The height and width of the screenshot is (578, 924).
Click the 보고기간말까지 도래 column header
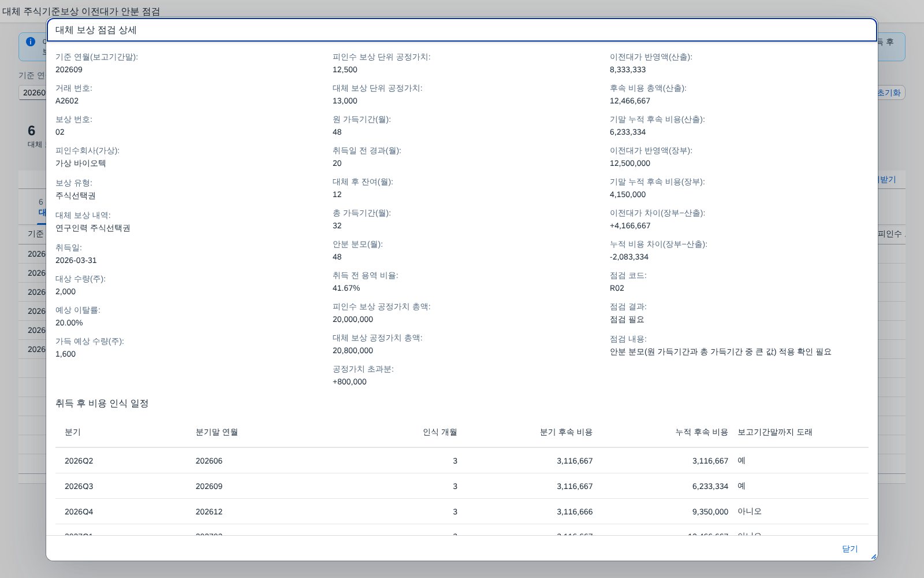point(774,432)
